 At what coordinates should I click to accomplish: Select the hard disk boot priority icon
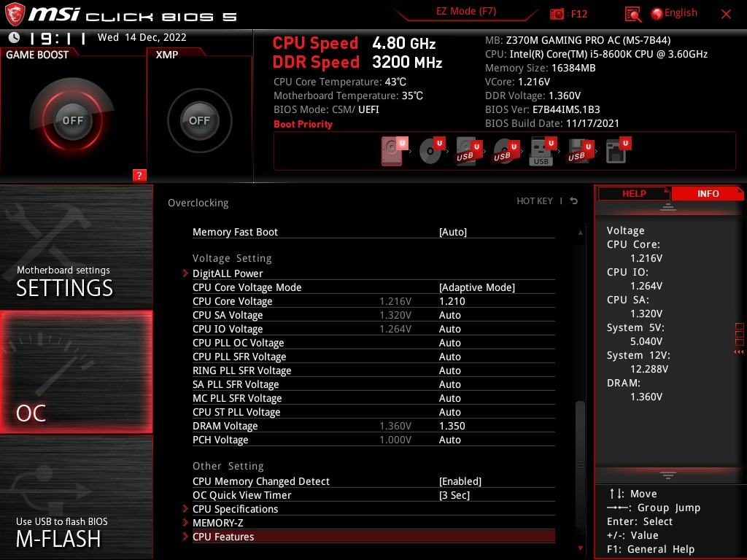click(394, 151)
